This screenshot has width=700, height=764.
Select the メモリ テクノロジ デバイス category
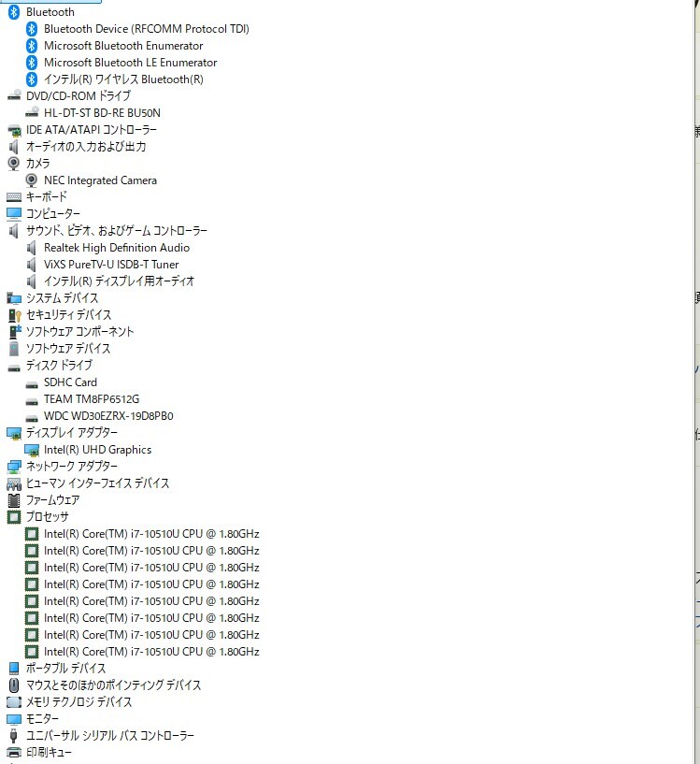point(79,702)
